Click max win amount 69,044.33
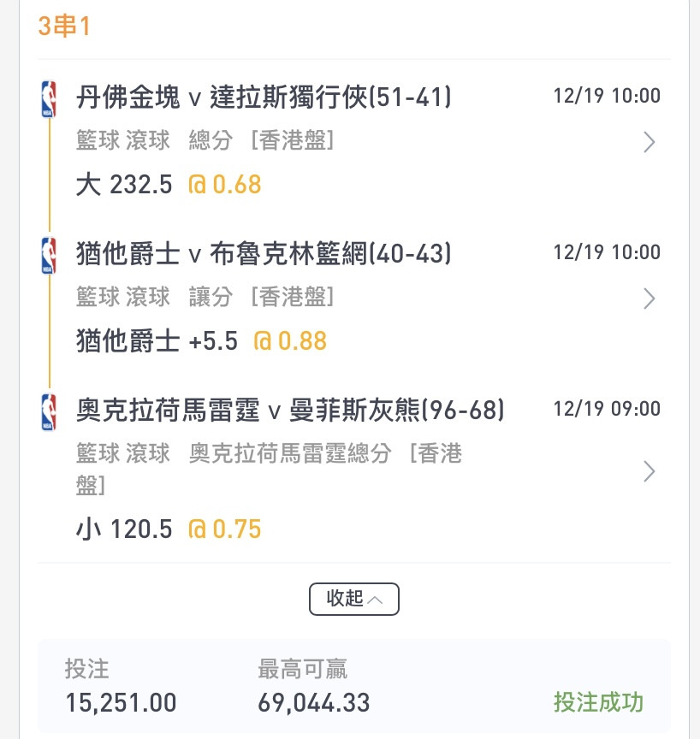This screenshot has height=739, width=700. coord(313,703)
